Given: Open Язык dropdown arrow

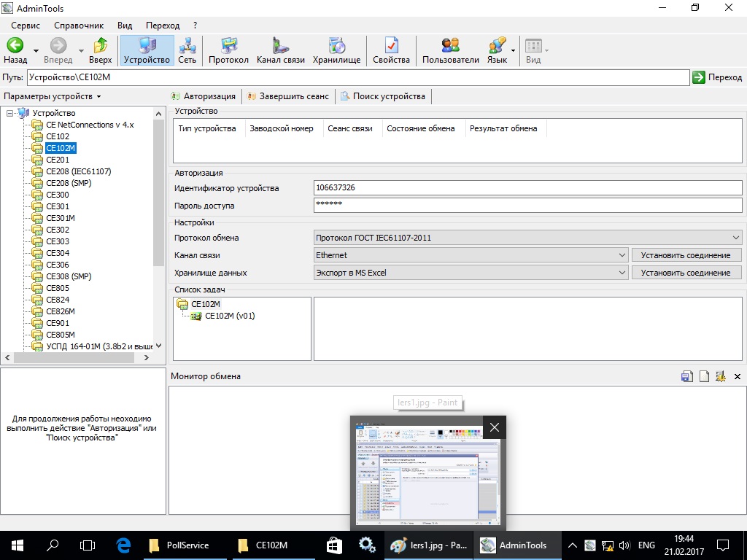Looking at the screenshot, I should tap(513, 50).
